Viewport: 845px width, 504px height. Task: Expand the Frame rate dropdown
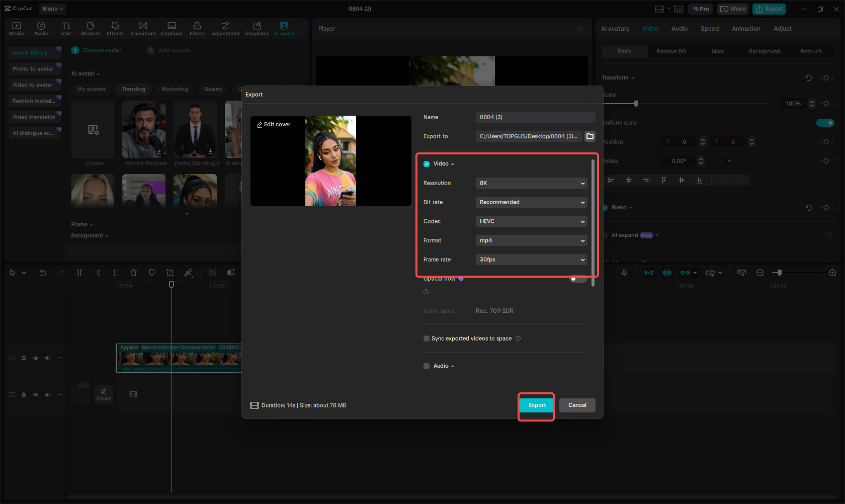coord(531,260)
